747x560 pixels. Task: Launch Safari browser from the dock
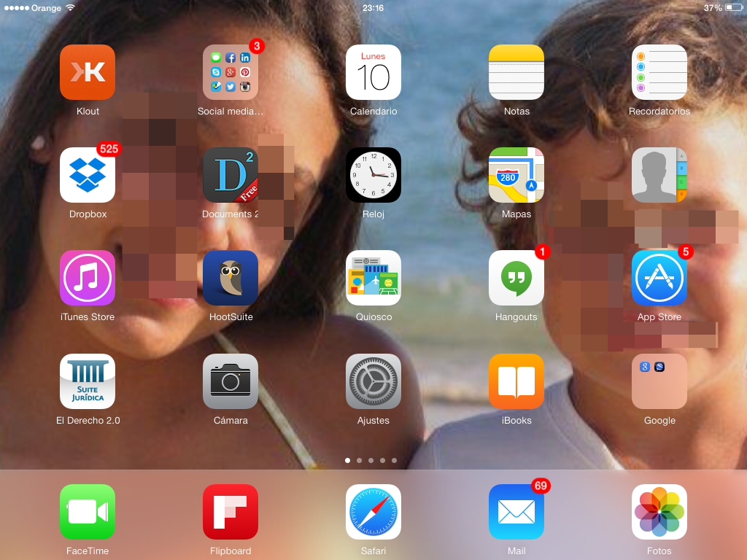pyautogui.click(x=373, y=513)
